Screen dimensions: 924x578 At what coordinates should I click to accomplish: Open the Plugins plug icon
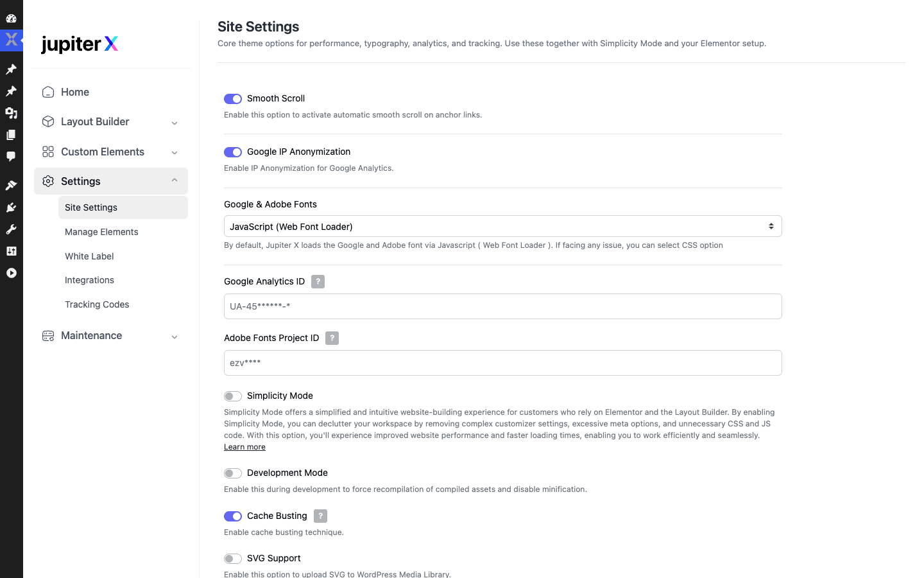pyautogui.click(x=11, y=207)
